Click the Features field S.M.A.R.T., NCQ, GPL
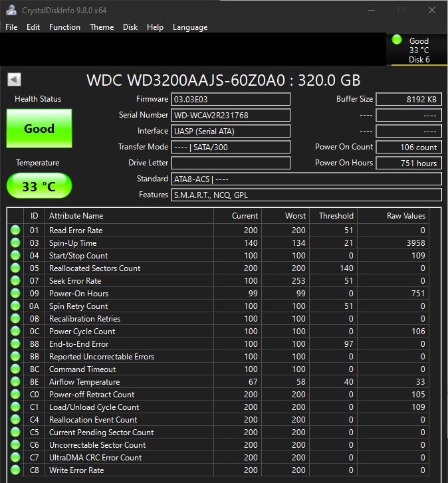The image size is (448, 483). [306, 195]
